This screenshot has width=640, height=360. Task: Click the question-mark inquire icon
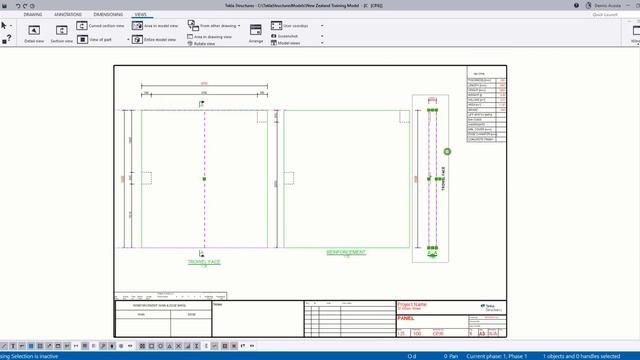coord(7,39)
